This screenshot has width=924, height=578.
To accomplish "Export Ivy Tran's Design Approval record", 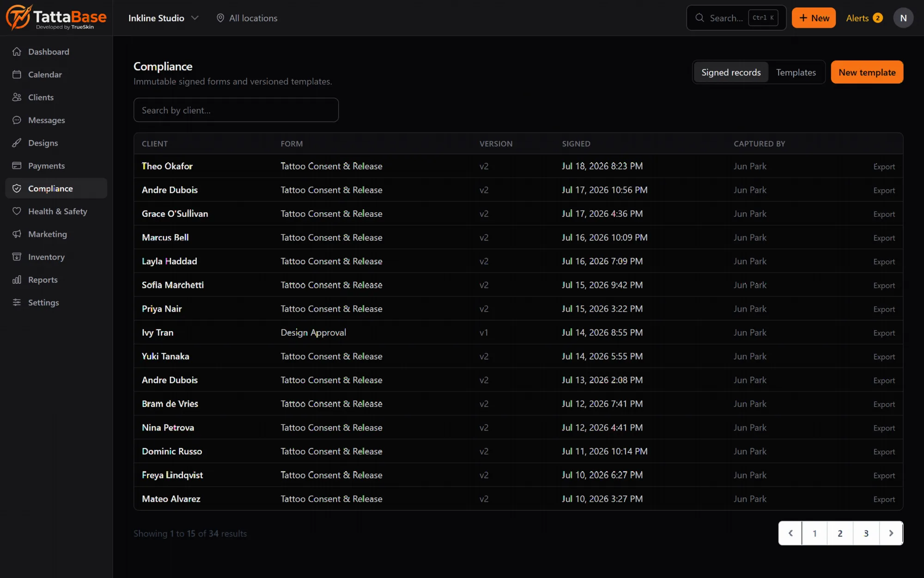I will [884, 333].
